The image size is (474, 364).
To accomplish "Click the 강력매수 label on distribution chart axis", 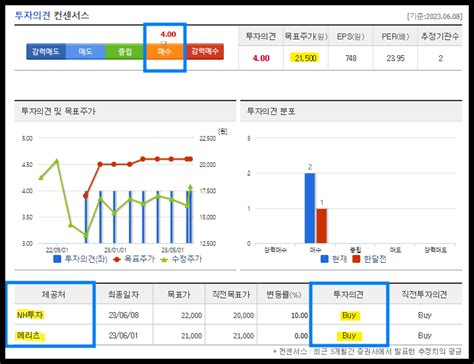I will [275, 250].
